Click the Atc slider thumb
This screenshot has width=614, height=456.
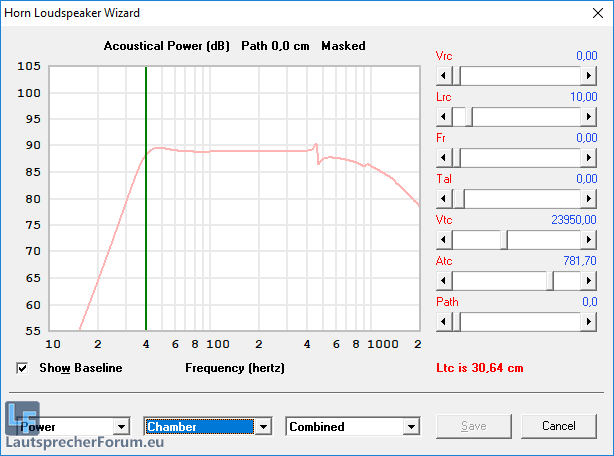pos(550,280)
